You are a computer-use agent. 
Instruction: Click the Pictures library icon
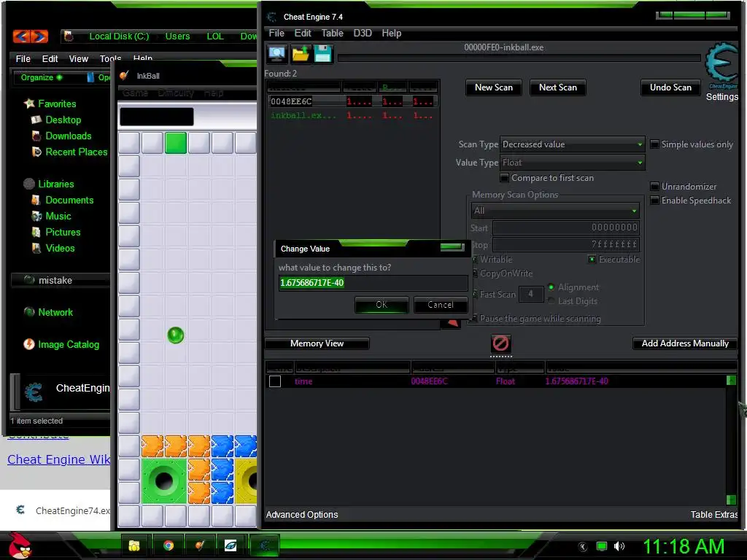36,232
